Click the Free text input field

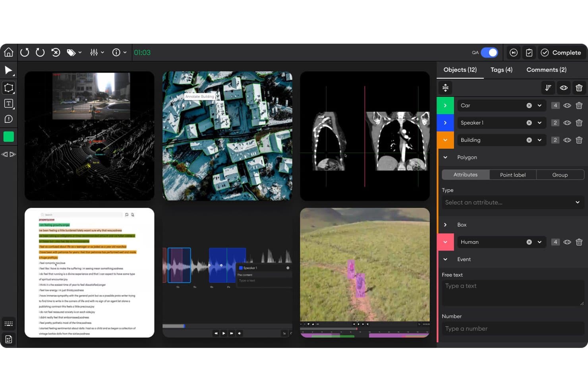513,293
